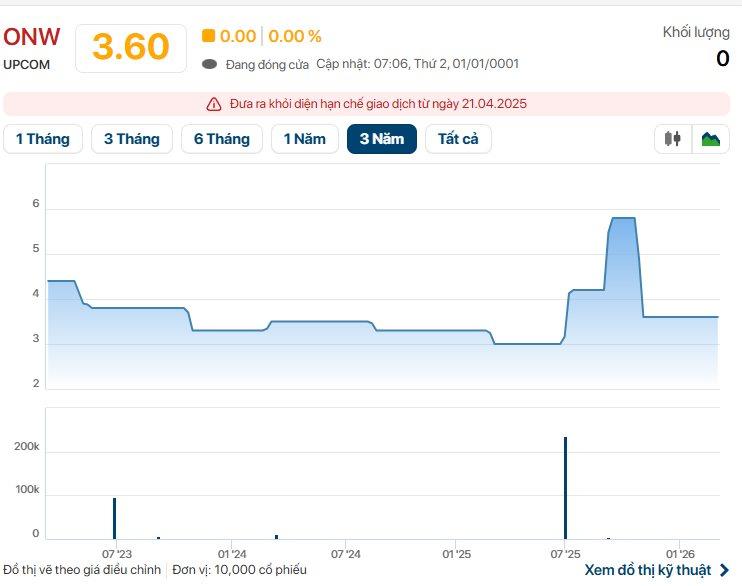Click the Đồ thị vẽ theo giá điều chỉnh note
742x586 pixels.
click(82, 569)
